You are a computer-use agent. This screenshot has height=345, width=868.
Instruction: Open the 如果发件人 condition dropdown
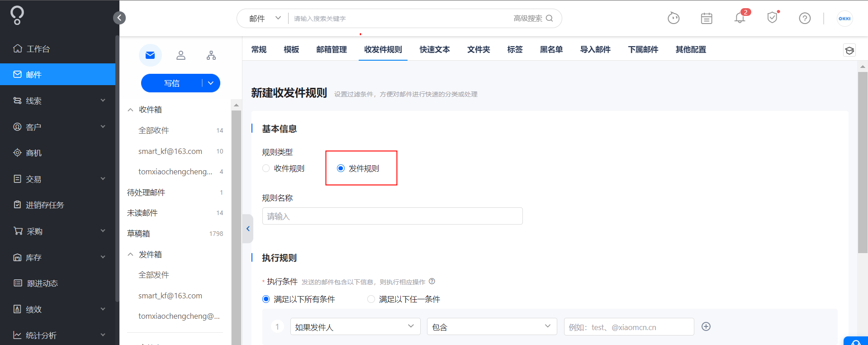[356, 326]
